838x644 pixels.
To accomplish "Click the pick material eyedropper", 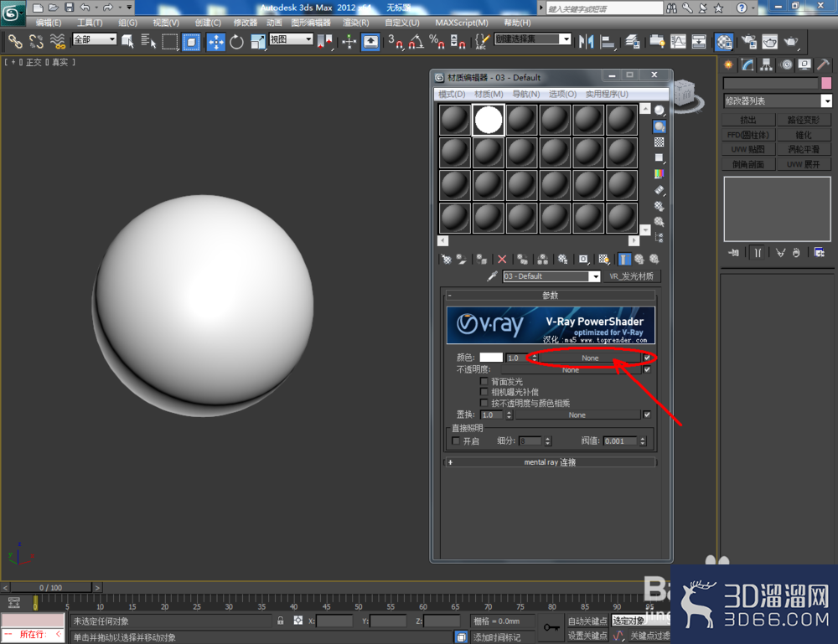I will (x=492, y=276).
